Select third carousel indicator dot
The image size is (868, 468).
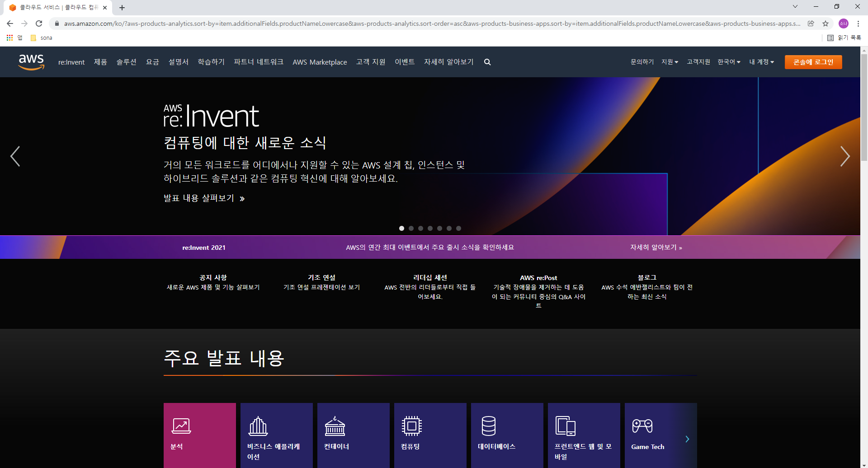(420, 229)
